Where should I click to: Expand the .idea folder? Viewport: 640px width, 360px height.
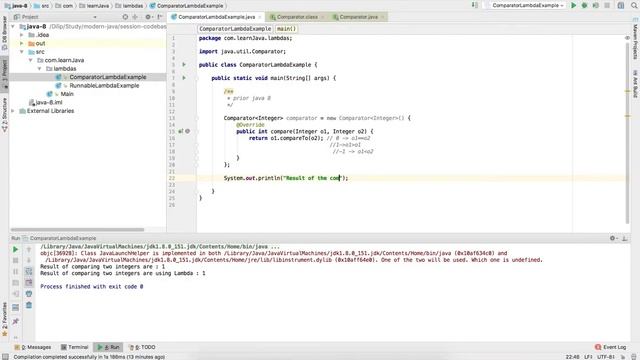(22, 35)
